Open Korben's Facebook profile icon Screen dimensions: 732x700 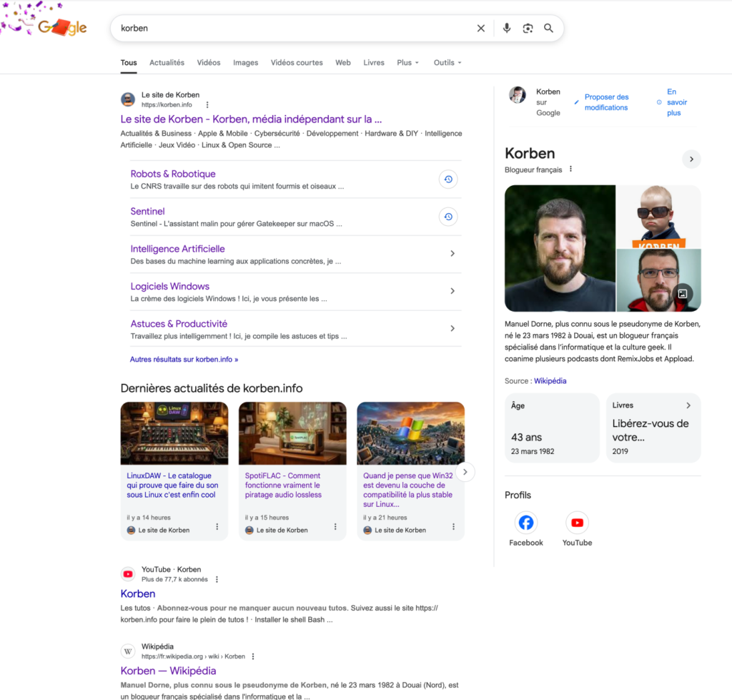pyautogui.click(x=526, y=523)
